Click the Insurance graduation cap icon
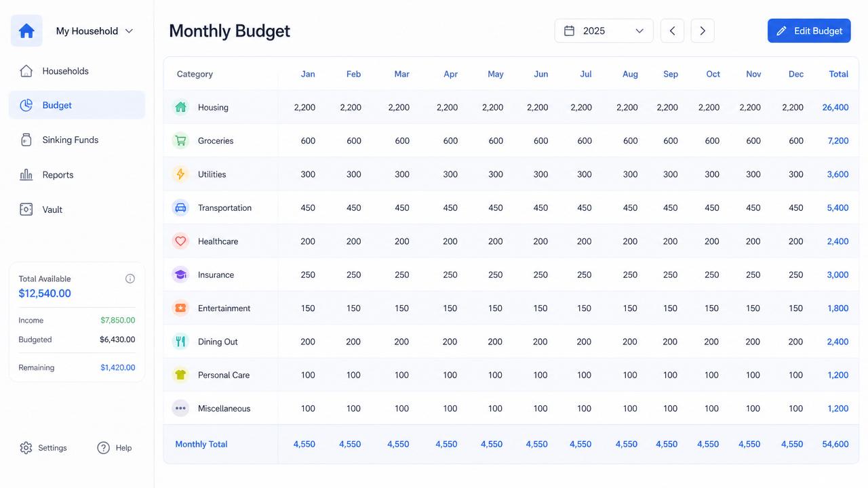 pyautogui.click(x=180, y=274)
